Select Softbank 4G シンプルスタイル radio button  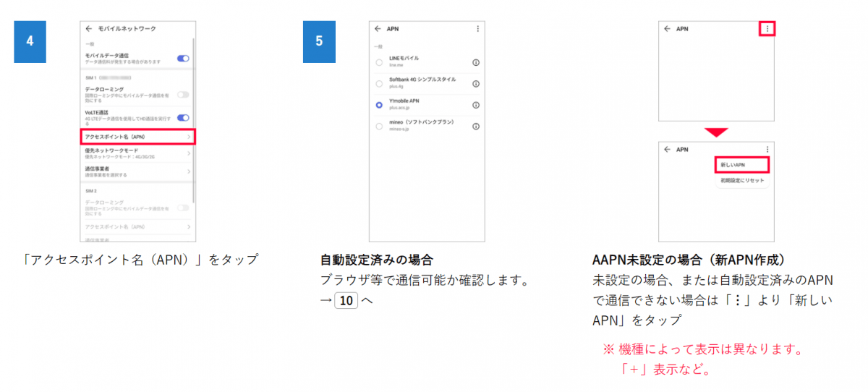(x=379, y=83)
